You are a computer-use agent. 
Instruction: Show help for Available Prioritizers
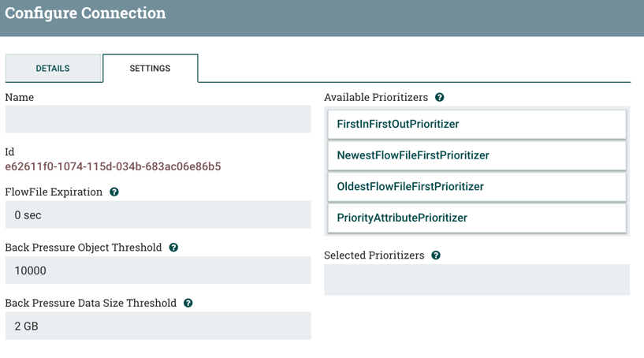pyautogui.click(x=440, y=98)
